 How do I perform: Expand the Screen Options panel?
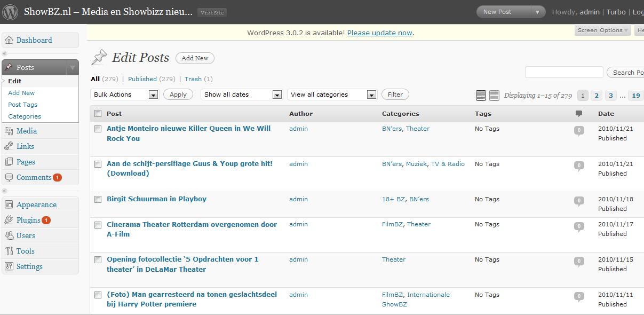[603, 30]
